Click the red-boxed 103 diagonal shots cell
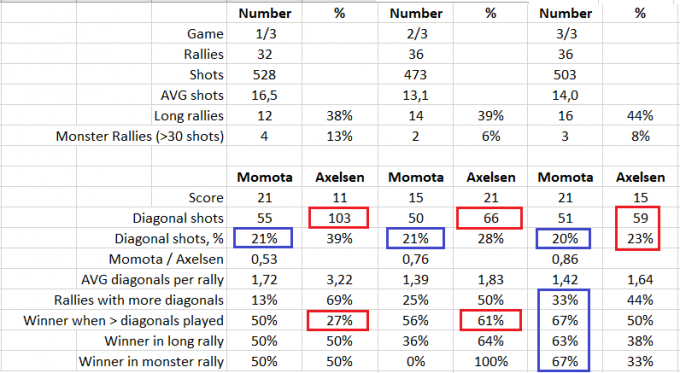 tap(339, 218)
